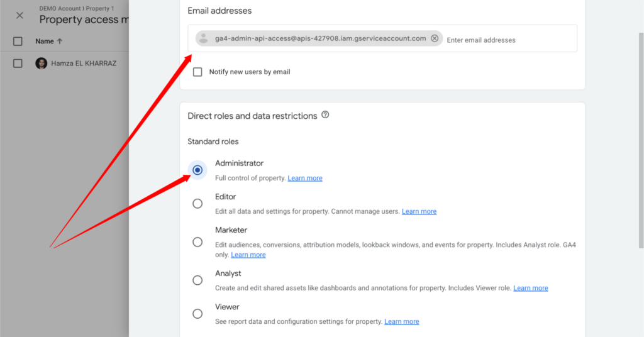Viewport: 644px width, 337px height.
Task: Click the service account avatar icon
Action: click(203, 38)
